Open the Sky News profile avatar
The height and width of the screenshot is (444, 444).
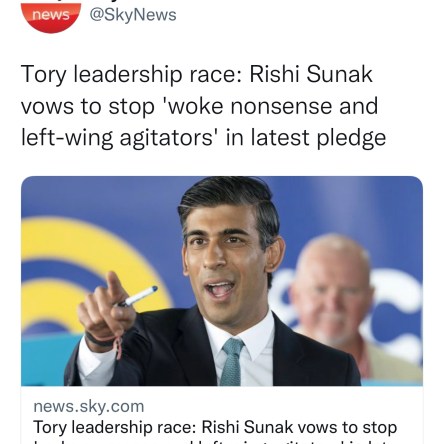click(51, 17)
